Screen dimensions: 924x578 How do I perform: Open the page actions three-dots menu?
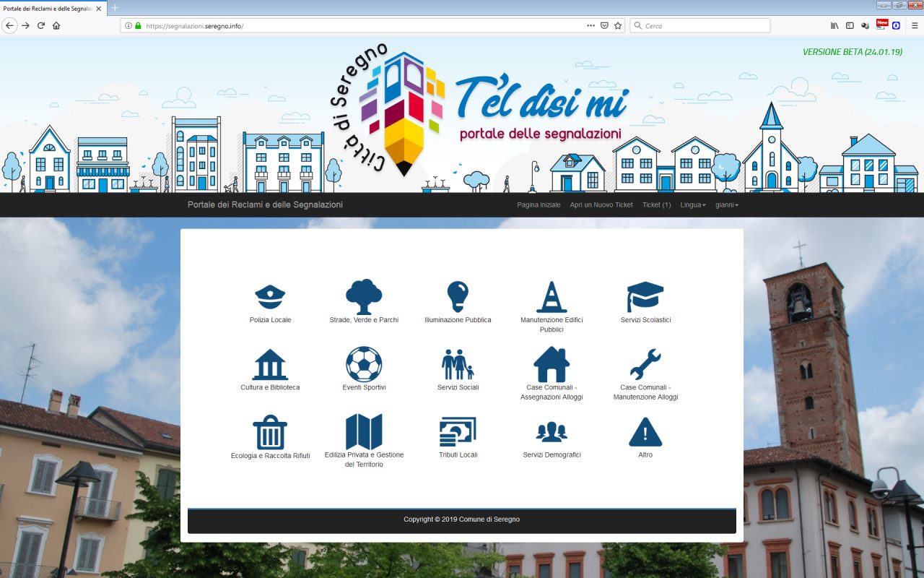[590, 25]
